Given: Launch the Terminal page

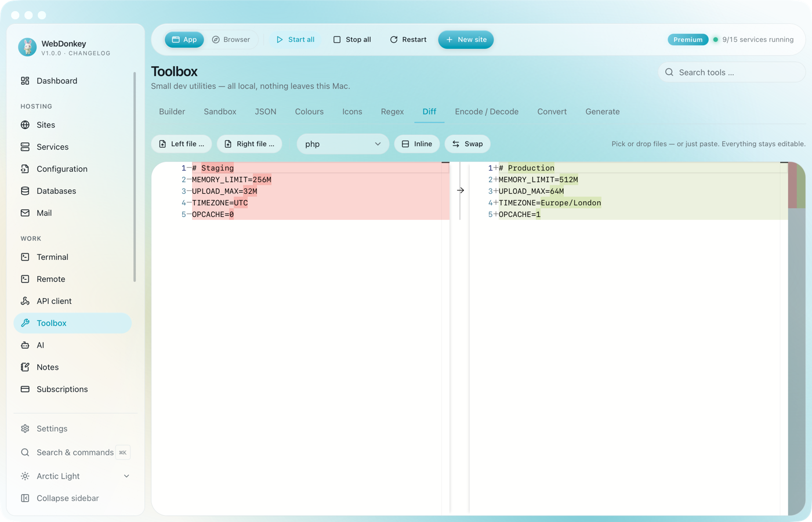Looking at the screenshot, I should (72, 257).
